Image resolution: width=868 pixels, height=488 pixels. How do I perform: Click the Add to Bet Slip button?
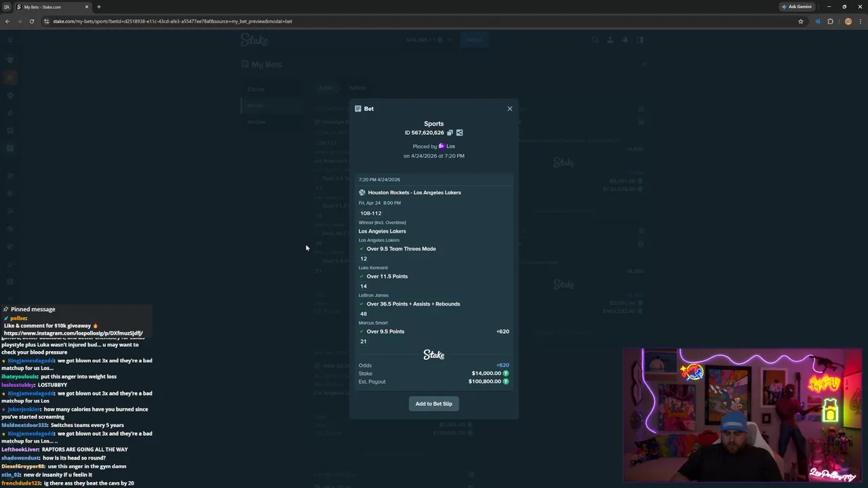434,403
